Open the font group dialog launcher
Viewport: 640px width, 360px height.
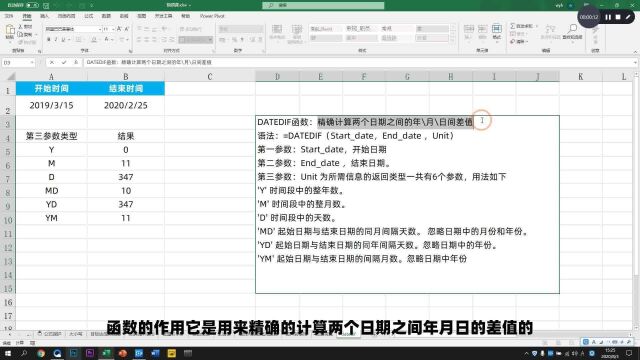130,51
